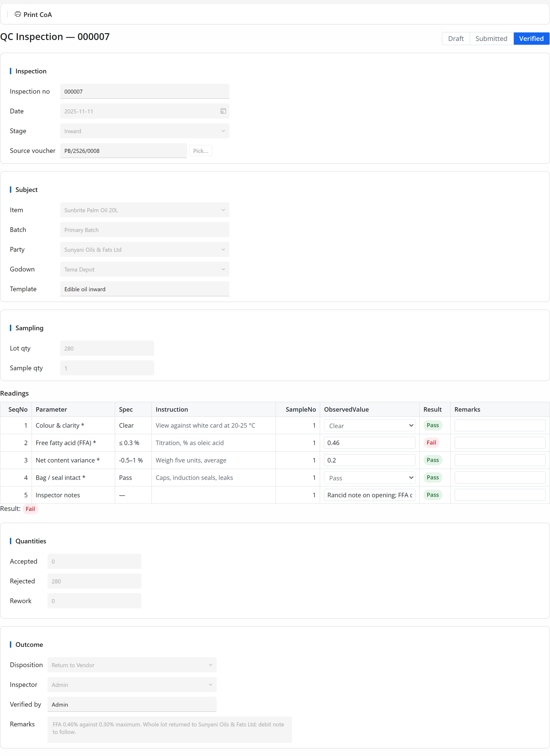Click the Net content variance value 0.2
Viewport: 550px width, 756px height.
tap(369, 460)
